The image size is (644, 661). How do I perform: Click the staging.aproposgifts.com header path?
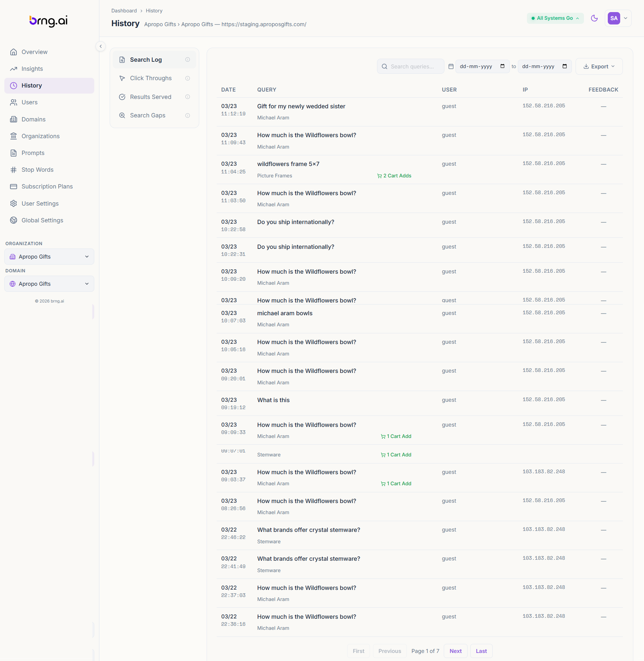[264, 24]
